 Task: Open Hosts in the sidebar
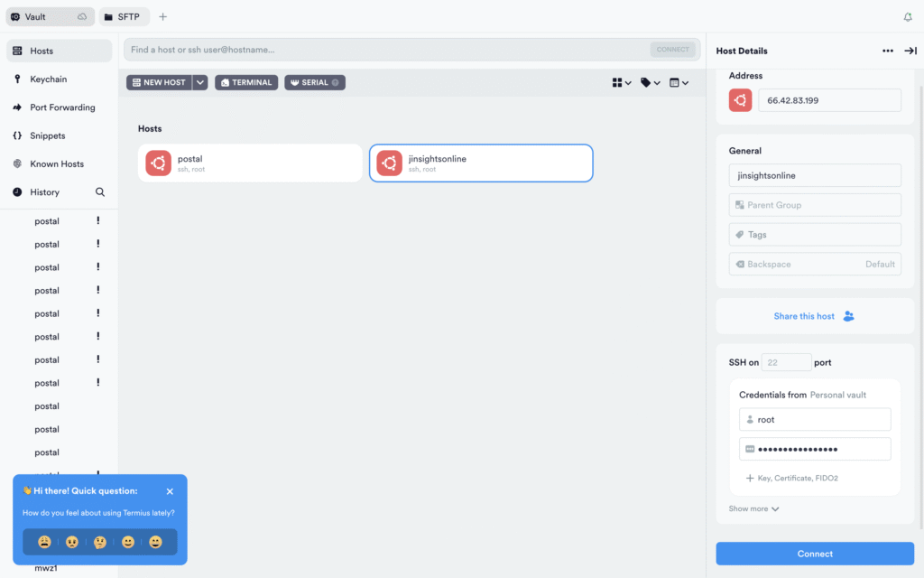[59, 51]
